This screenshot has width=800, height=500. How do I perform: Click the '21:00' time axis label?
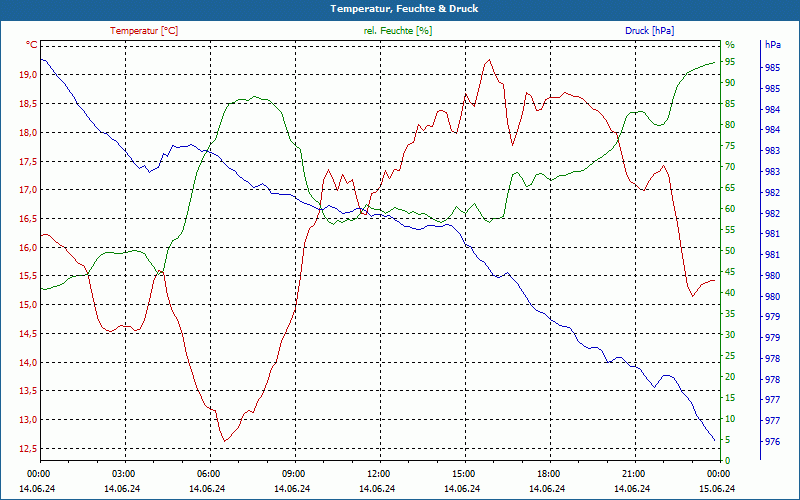pyautogui.click(x=634, y=473)
